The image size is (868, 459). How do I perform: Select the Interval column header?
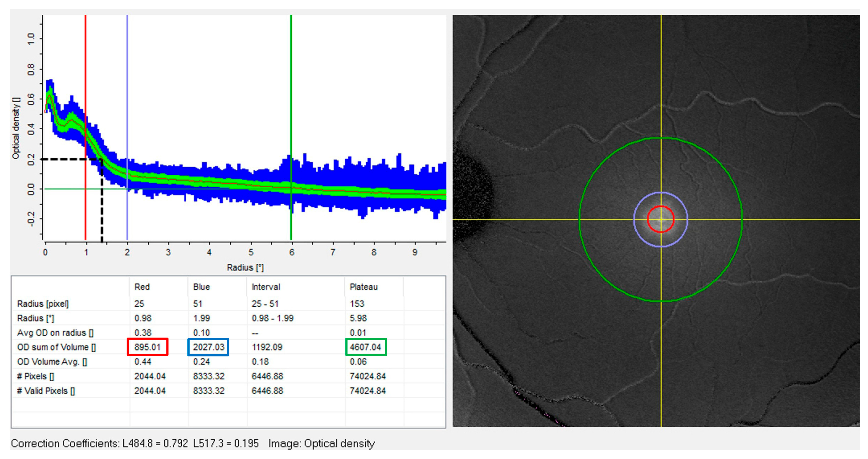pyautogui.click(x=266, y=287)
